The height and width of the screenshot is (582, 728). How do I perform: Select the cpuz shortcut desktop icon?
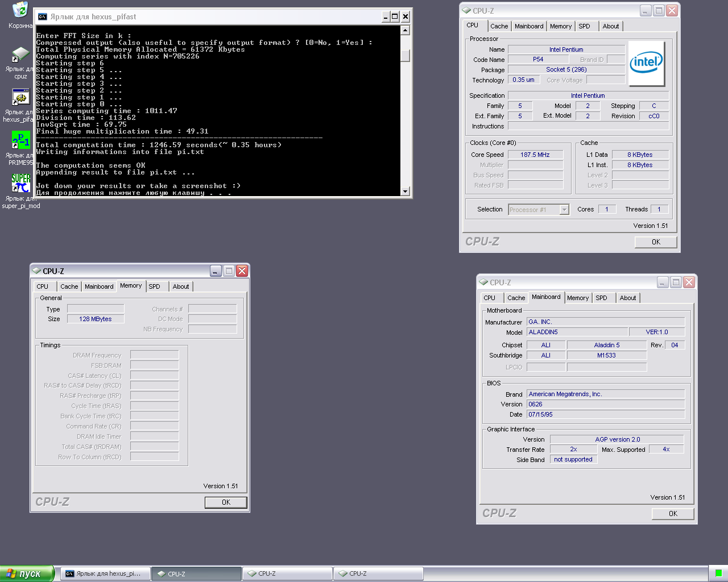click(20, 55)
